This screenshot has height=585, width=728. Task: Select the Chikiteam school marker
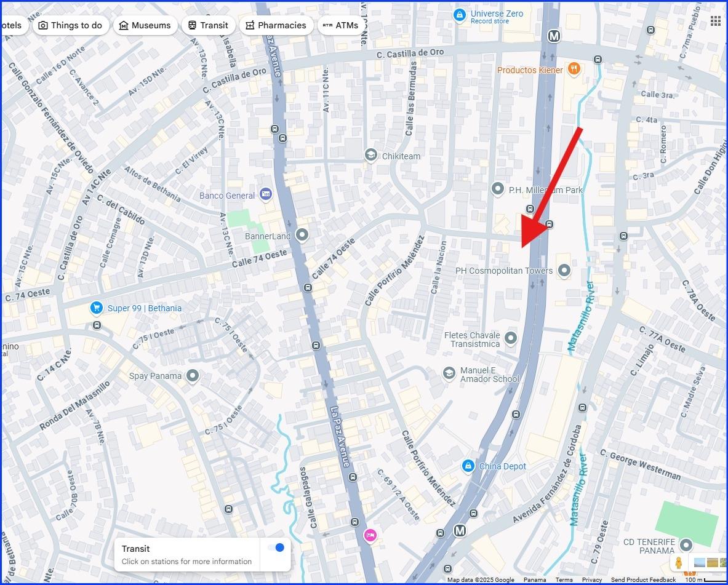[370, 154]
